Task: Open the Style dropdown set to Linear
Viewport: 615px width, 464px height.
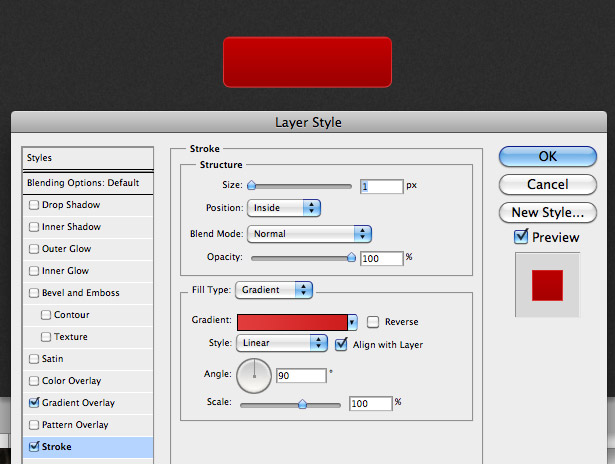Action: point(282,343)
